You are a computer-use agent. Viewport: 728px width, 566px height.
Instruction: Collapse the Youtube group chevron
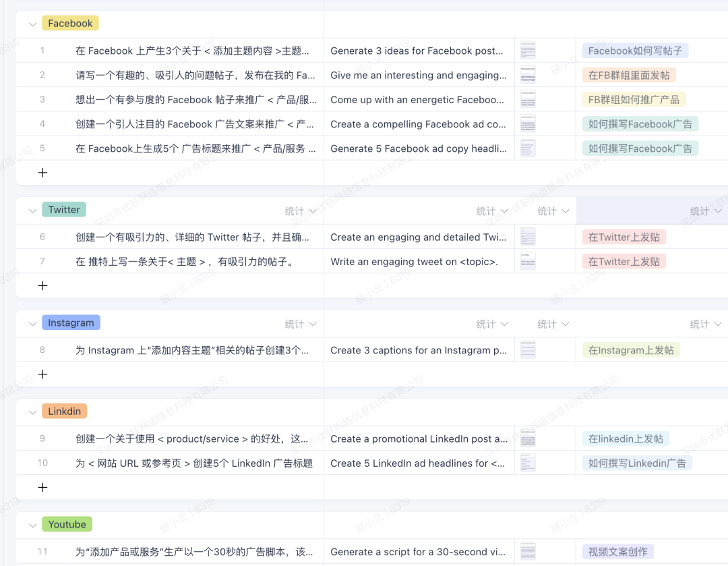pyautogui.click(x=32, y=525)
